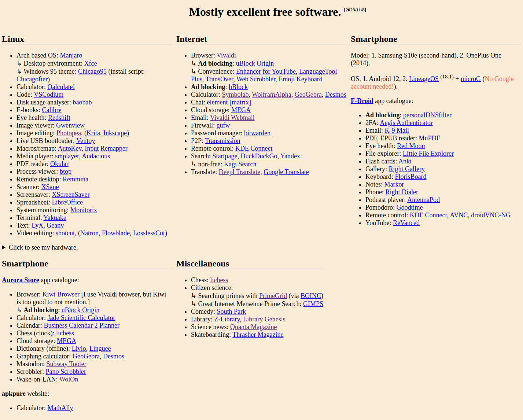Open the FlorisBoard keyboard link
Viewport: 523px width, 420px height.
point(411,177)
